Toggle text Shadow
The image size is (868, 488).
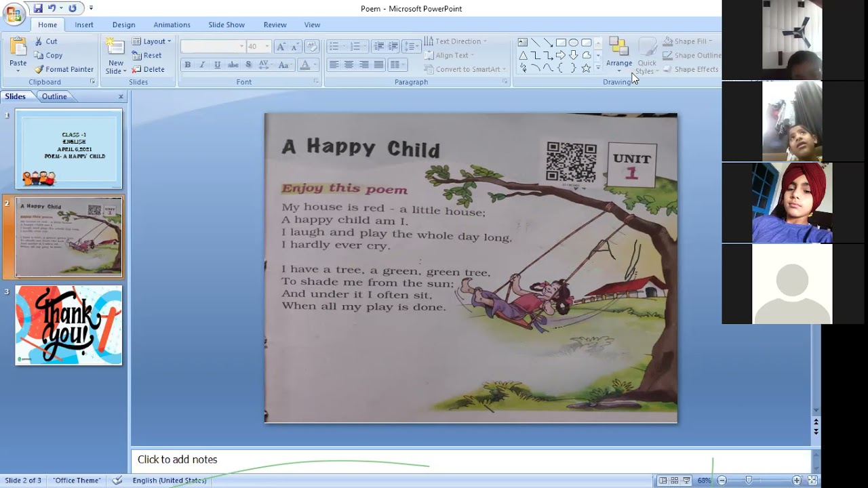pyautogui.click(x=248, y=65)
